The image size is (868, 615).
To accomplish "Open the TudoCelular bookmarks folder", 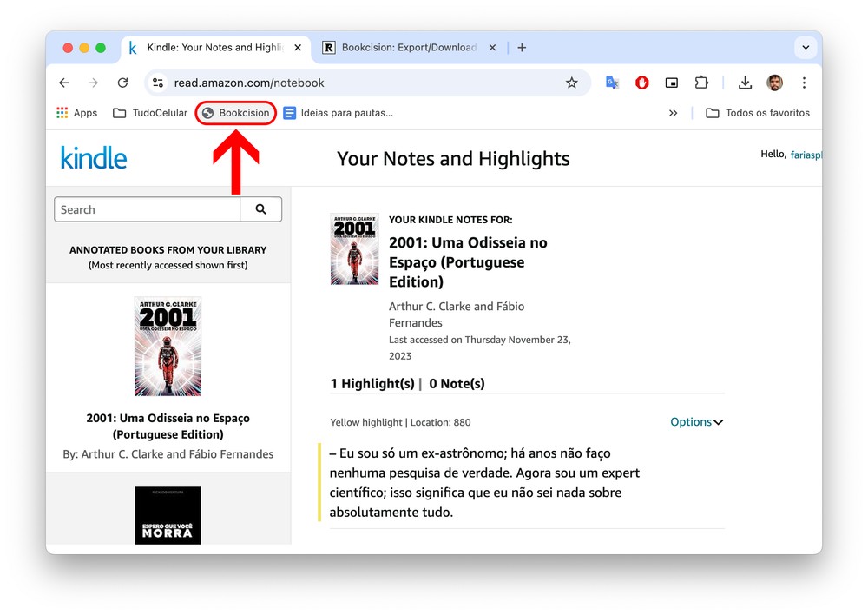I will click(150, 113).
